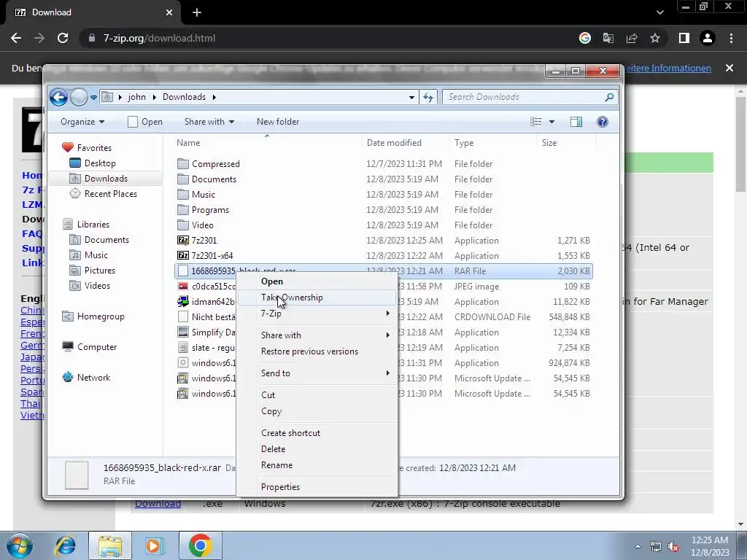Select the Simplify application icon
747x560 pixels.
[183, 332]
